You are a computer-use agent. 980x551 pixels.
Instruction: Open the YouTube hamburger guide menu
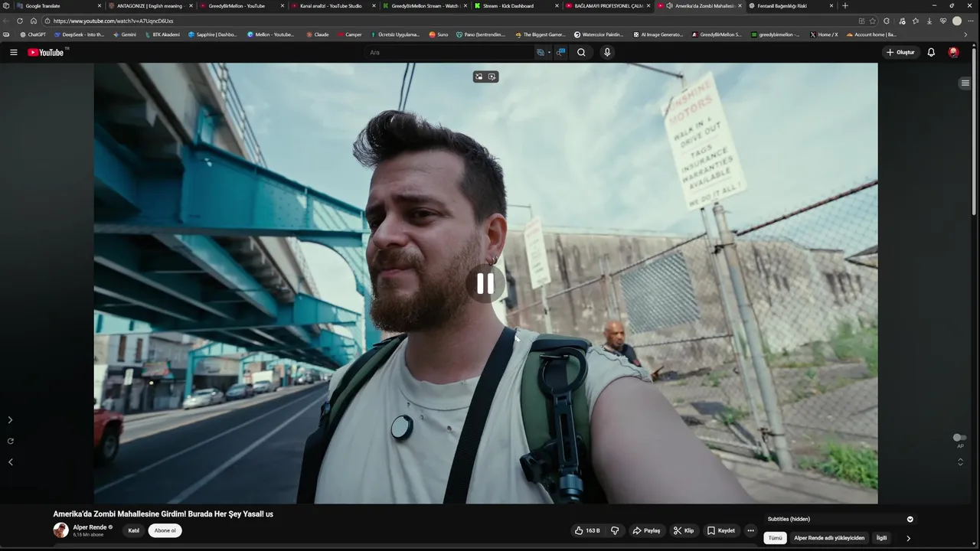[x=13, y=52]
